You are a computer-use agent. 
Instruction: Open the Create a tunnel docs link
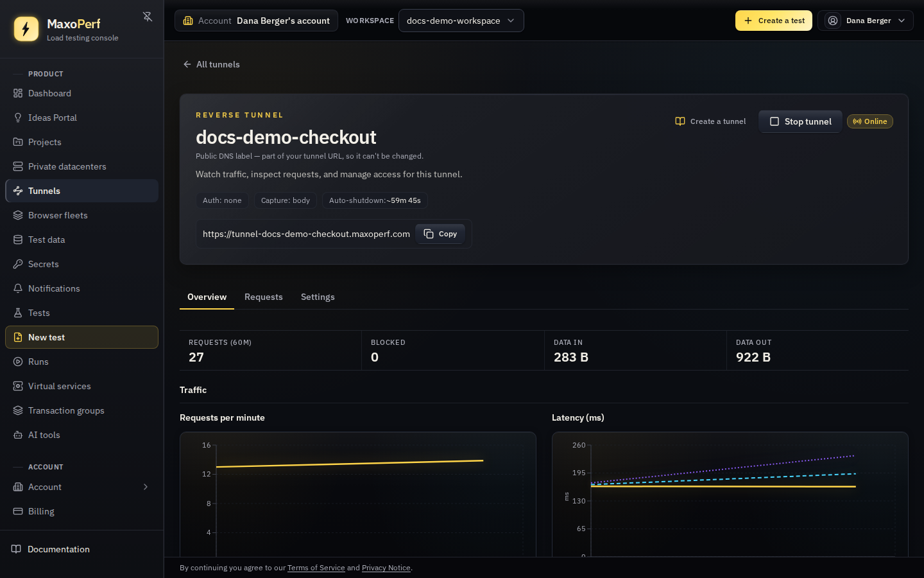710,121
